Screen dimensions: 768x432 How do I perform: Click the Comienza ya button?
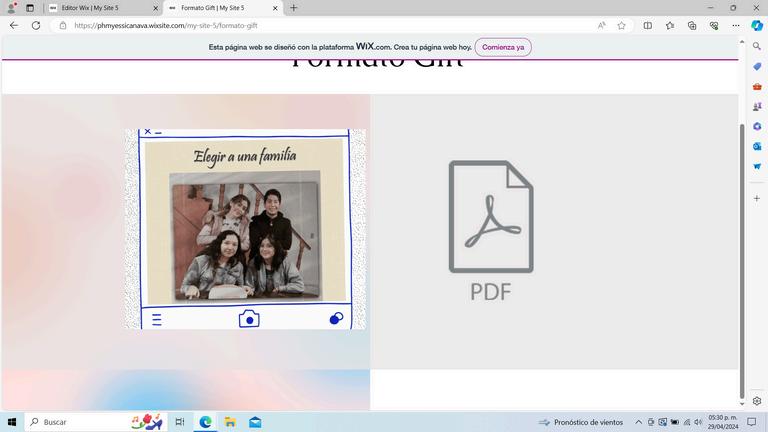(x=503, y=47)
